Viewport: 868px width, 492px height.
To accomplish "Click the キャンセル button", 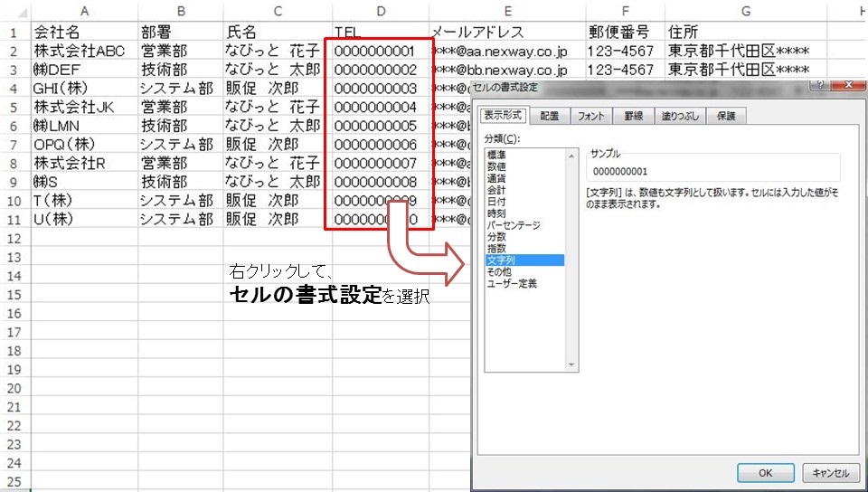I will tap(830, 473).
